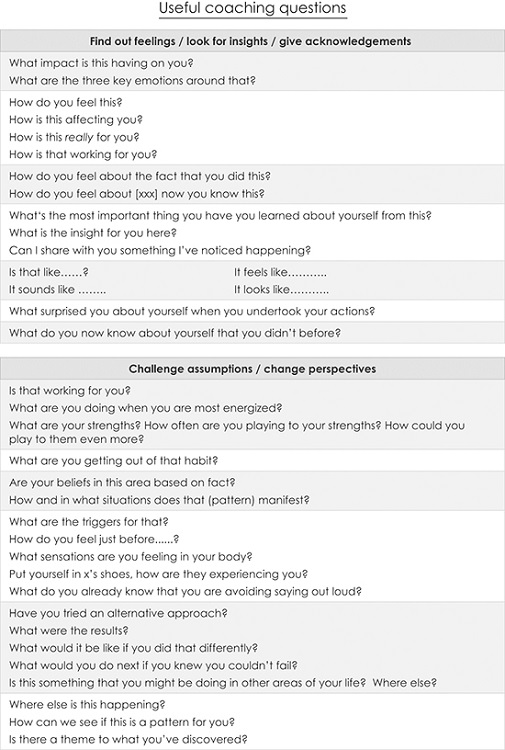Click the 'It sounds like' prompt
This screenshot has height=750, width=505.
[x=57, y=290]
